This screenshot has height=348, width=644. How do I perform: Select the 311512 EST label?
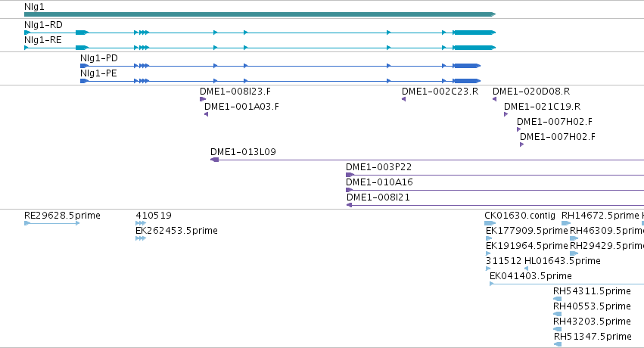tap(503, 261)
